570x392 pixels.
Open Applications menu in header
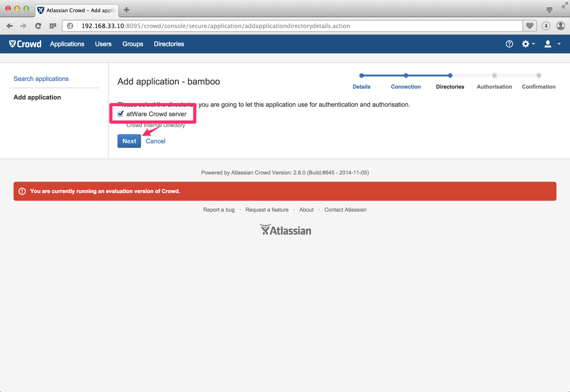67,44
